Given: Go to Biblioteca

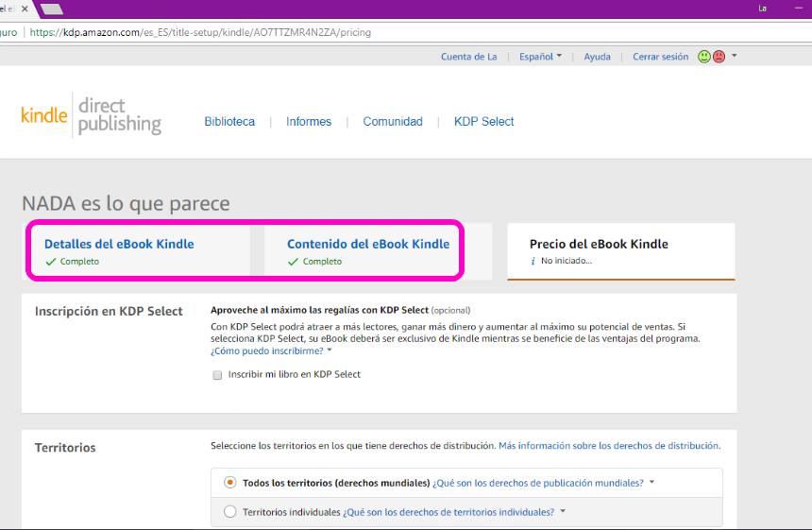Looking at the screenshot, I should point(229,121).
